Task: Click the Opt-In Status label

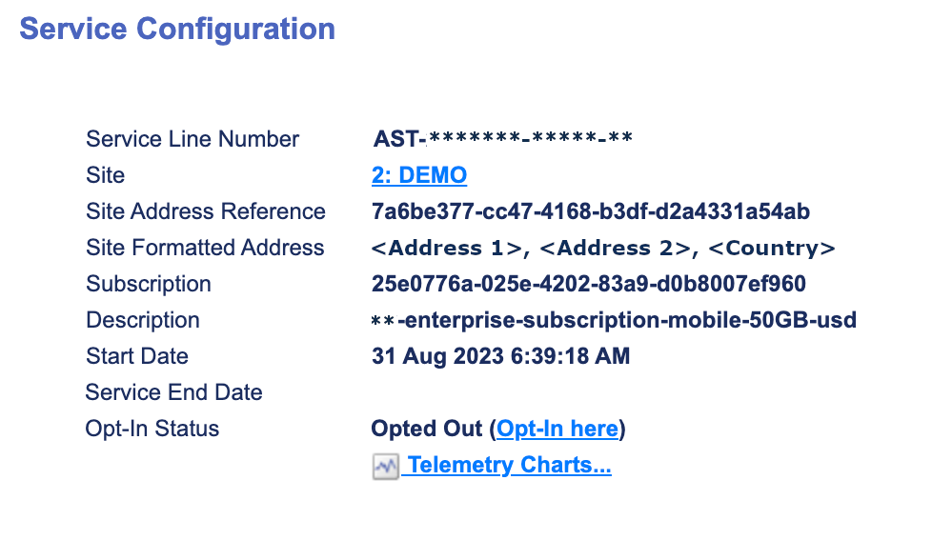Action: coord(152,429)
